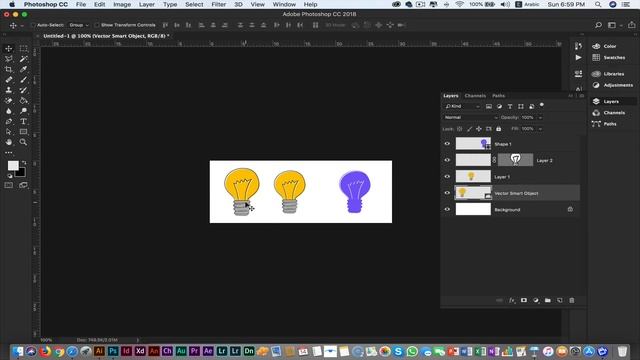
Task: Hide the Layer 1 layer
Action: click(x=447, y=176)
